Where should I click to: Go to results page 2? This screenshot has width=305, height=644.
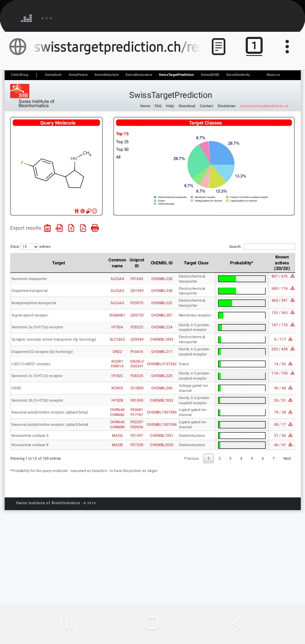pyautogui.click(x=219, y=458)
